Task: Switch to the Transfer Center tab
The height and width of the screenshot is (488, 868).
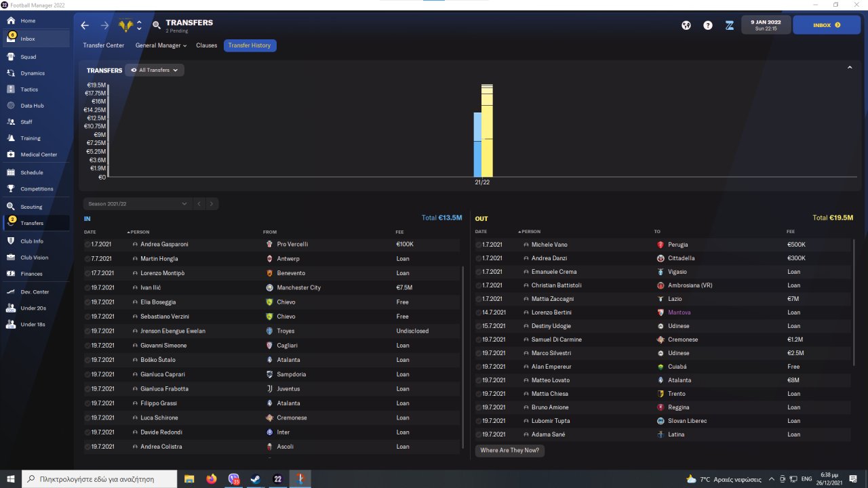Action: (x=104, y=45)
